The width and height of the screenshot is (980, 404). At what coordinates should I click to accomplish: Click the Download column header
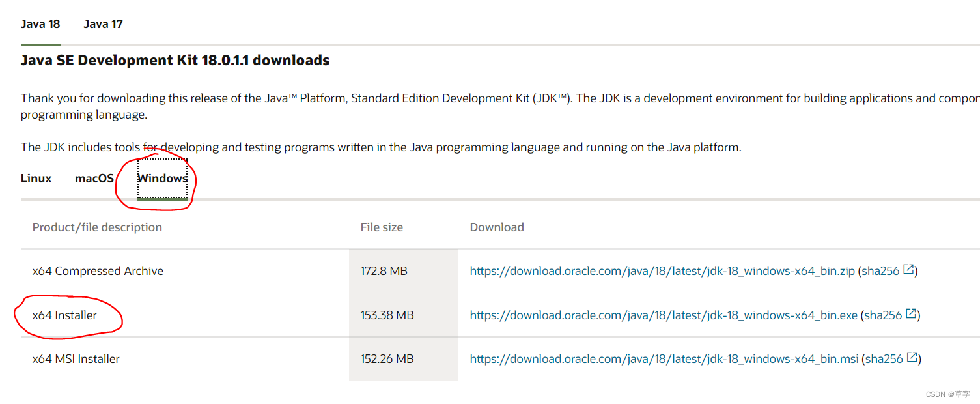coord(497,227)
